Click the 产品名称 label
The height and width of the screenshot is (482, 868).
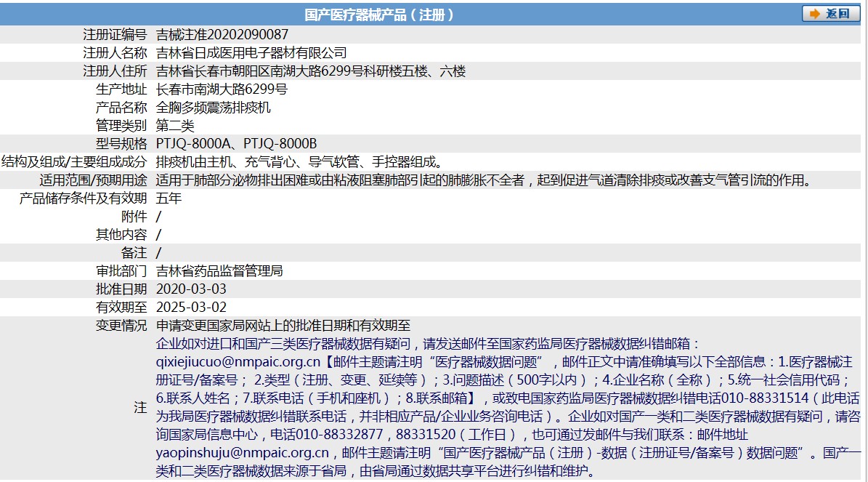[121, 108]
